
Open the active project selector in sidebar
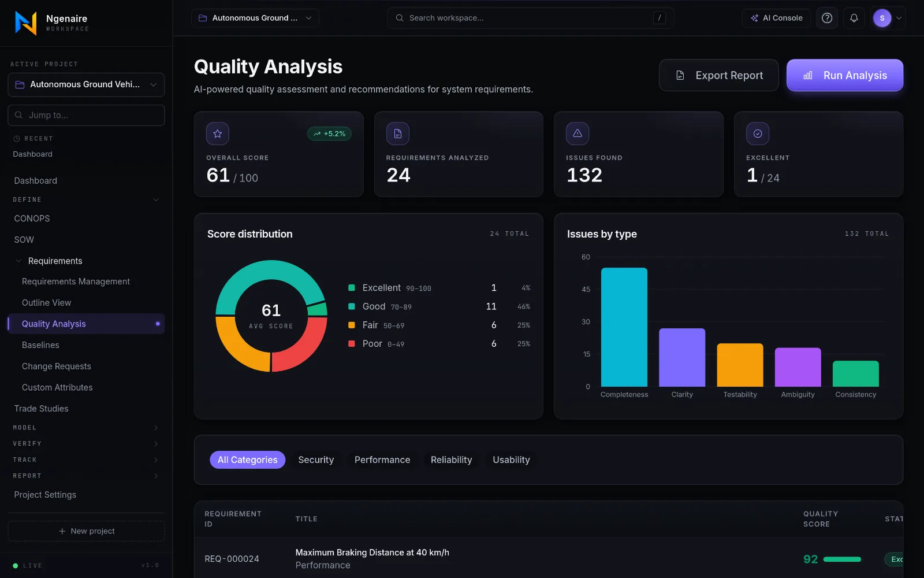tap(86, 84)
